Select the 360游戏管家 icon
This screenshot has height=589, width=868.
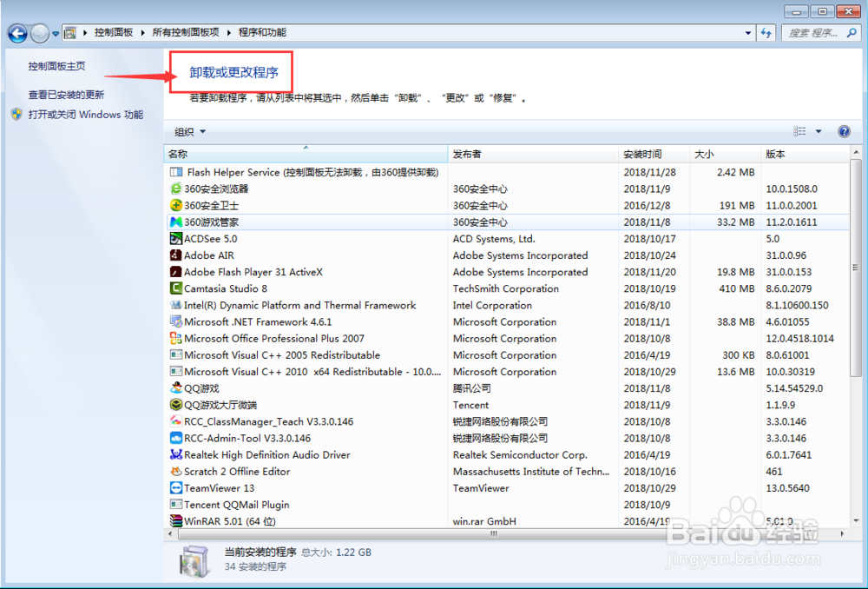[x=176, y=222]
